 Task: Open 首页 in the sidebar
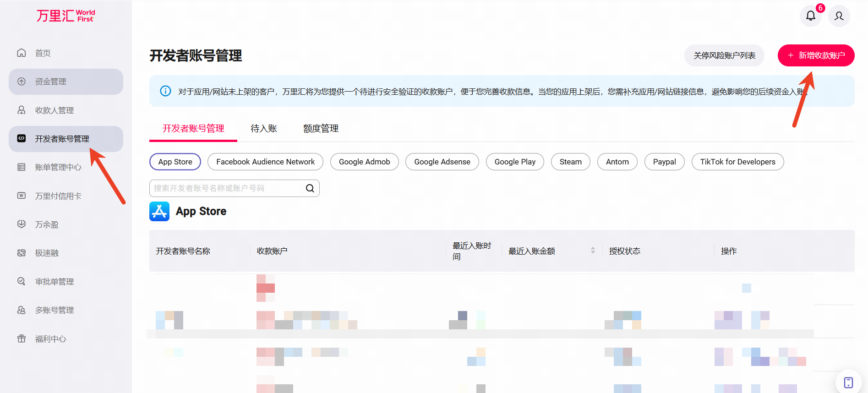click(x=66, y=53)
